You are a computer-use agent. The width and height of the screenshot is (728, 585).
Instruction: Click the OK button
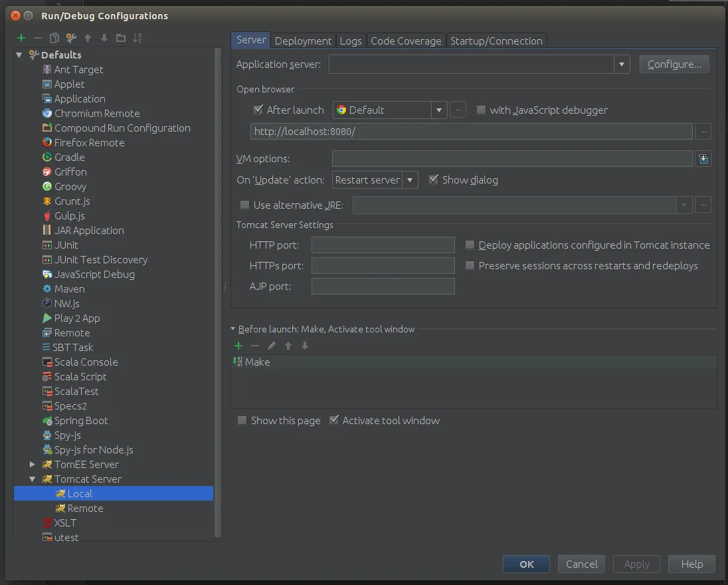click(527, 564)
